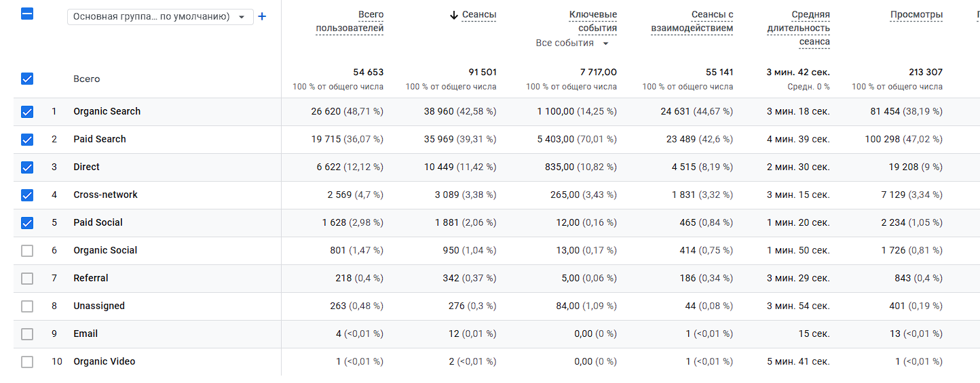Uncheck the Paid Search row checkbox
Screen dimensions: 980x383
point(27,140)
